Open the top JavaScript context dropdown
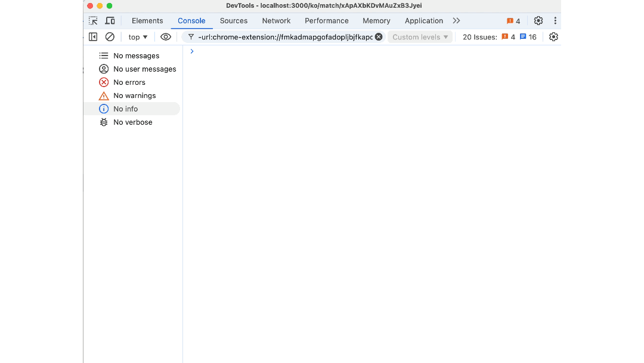 point(138,37)
